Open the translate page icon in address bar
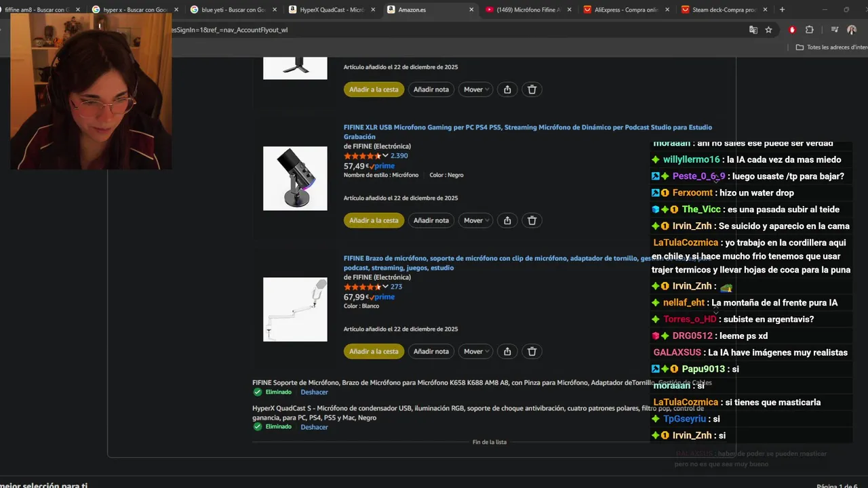 [x=753, y=30]
